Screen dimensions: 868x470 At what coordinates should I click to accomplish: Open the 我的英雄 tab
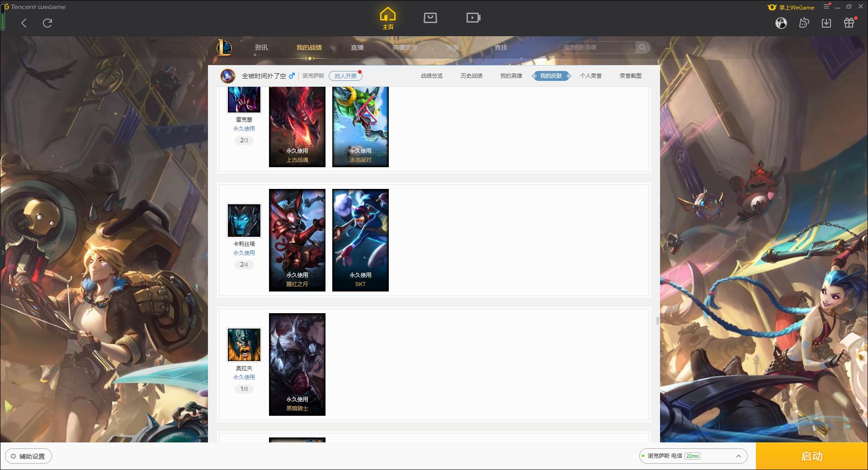(x=511, y=76)
